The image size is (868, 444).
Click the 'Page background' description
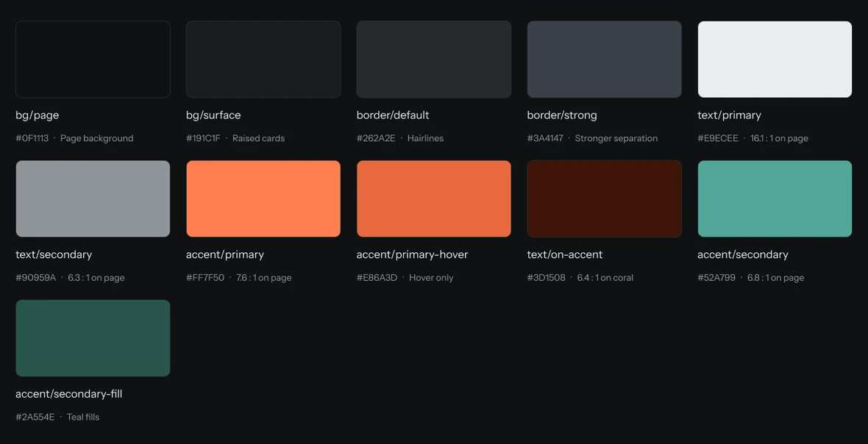[97, 138]
